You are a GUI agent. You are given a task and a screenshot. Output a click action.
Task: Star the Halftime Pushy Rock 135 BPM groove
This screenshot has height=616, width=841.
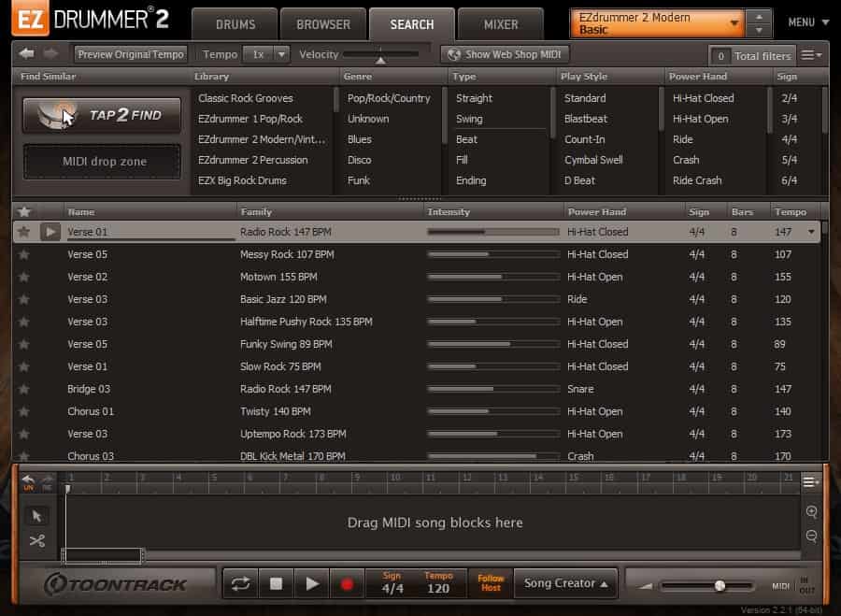coord(23,322)
